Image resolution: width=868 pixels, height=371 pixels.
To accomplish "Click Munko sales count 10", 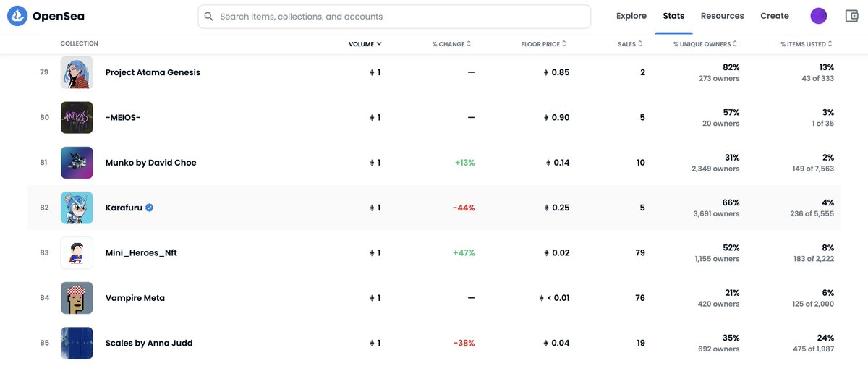I will pos(641,163).
